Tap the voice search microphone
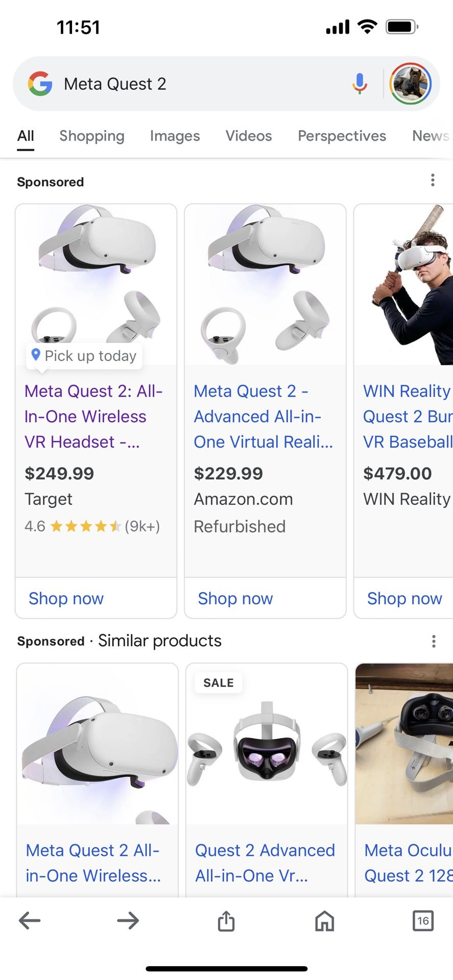453x980 pixels. [x=360, y=84]
